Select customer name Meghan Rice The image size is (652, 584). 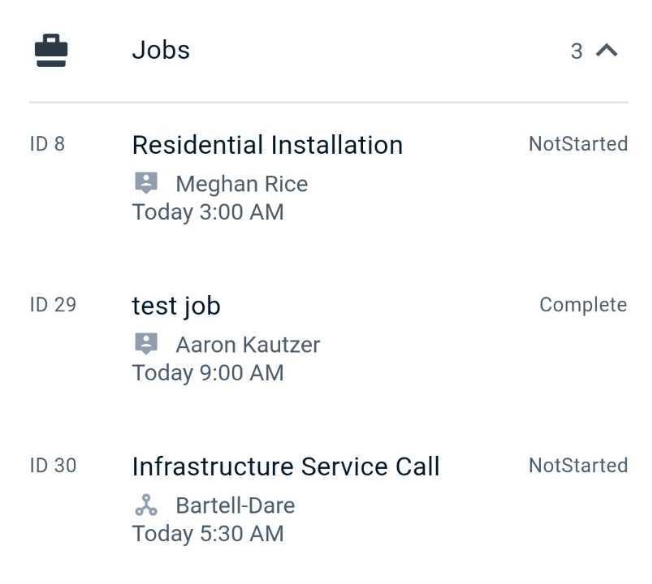coord(242,184)
